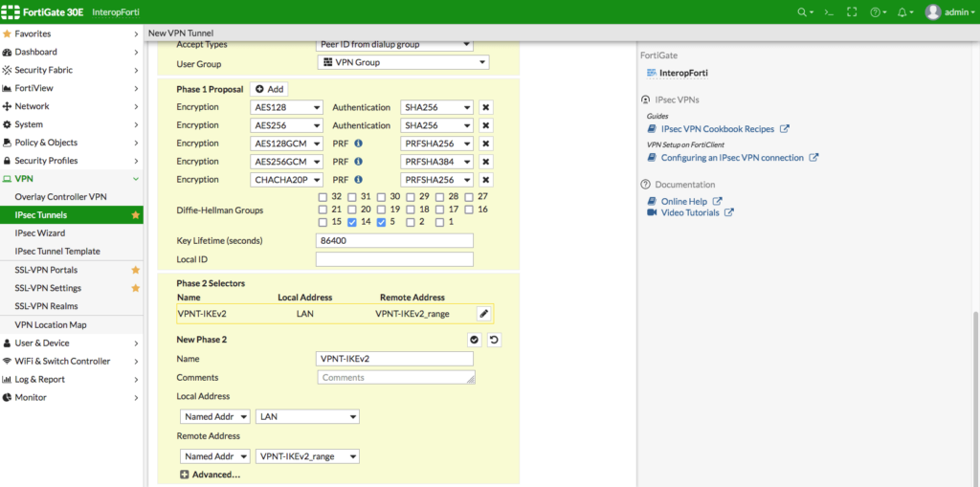980x487 pixels.
Task: Open the IPsec Tunnel Template page
Action: (x=71, y=252)
